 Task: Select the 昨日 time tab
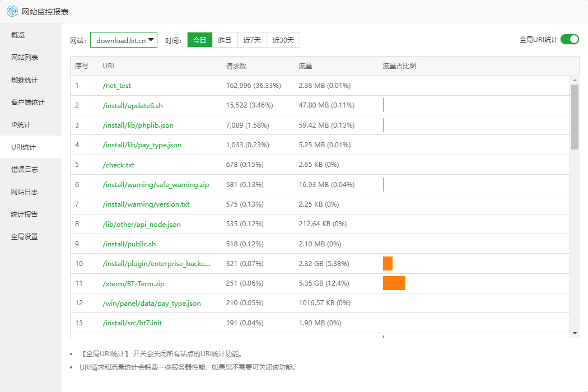pyautogui.click(x=225, y=40)
